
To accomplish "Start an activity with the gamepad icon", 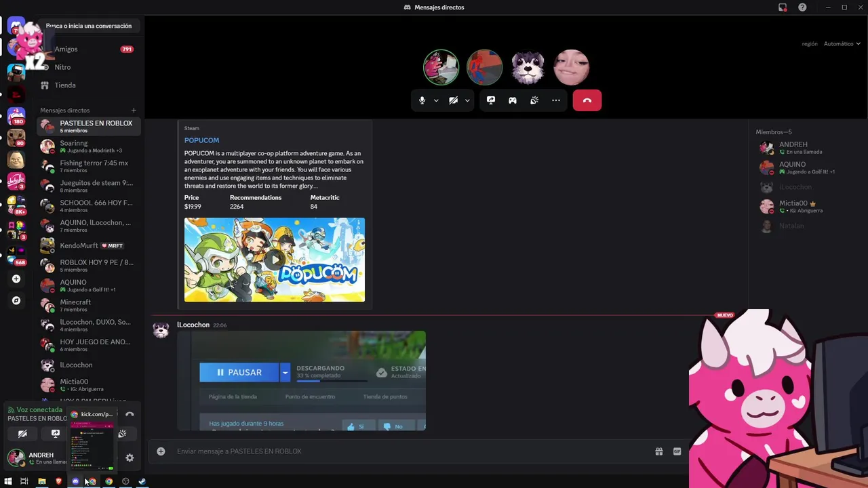I will click(513, 100).
